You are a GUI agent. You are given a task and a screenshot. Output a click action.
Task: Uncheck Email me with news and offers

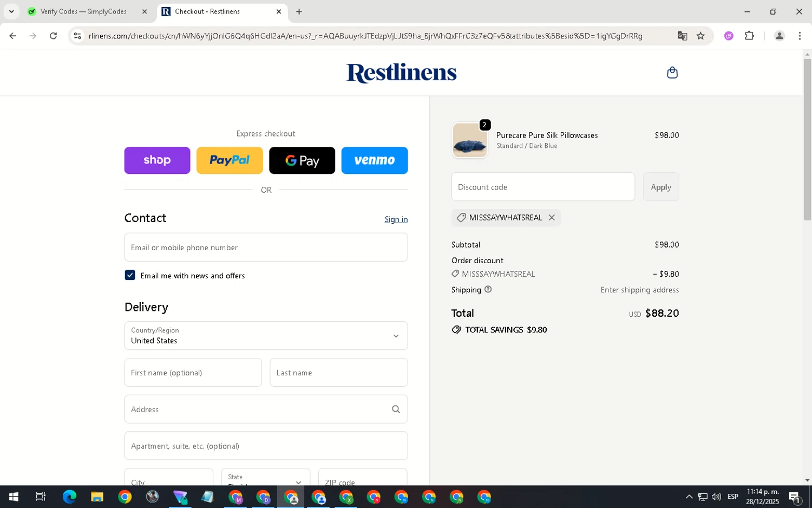(x=130, y=275)
